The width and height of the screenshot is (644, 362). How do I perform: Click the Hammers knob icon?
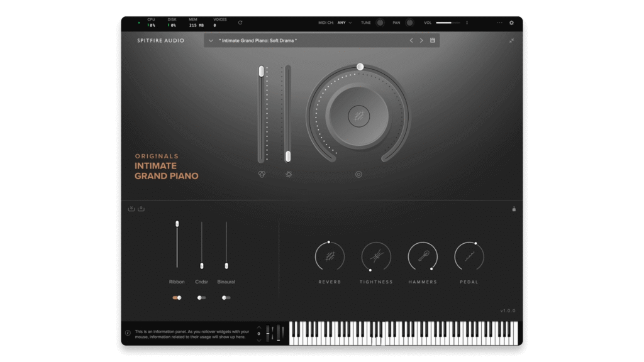pos(423,256)
